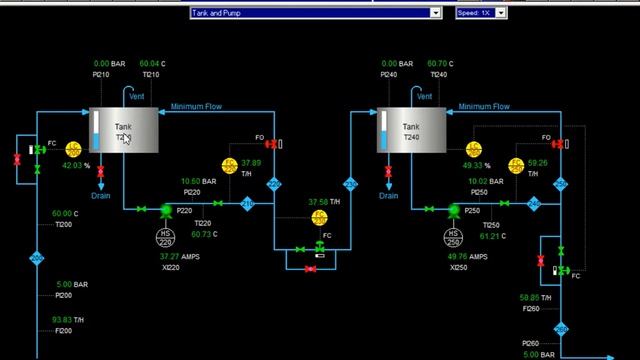This screenshot has height=360, width=640.
Task: Click red bypass valve under transfer control valve
Action: pyautogui.click(x=311, y=269)
